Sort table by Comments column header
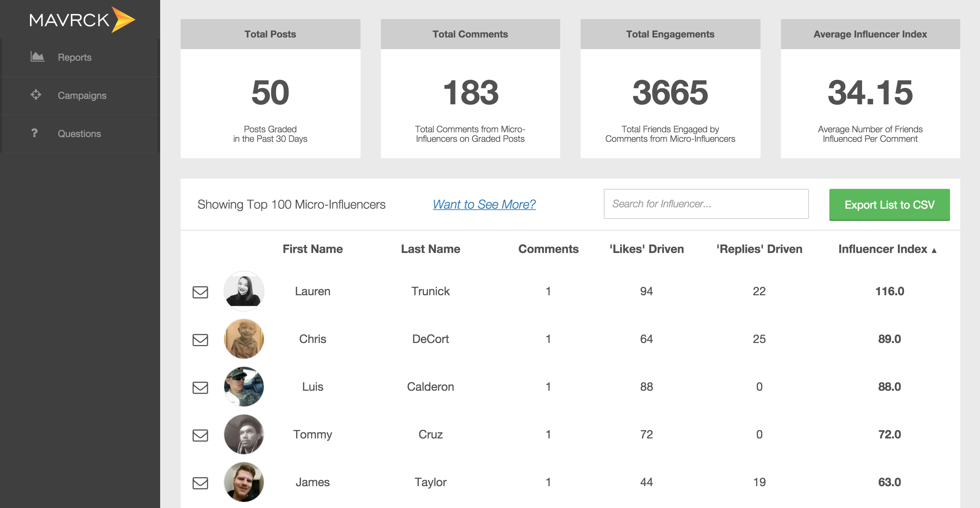The height and width of the screenshot is (508, 980). pyautogui.click(x=548, y=249)
